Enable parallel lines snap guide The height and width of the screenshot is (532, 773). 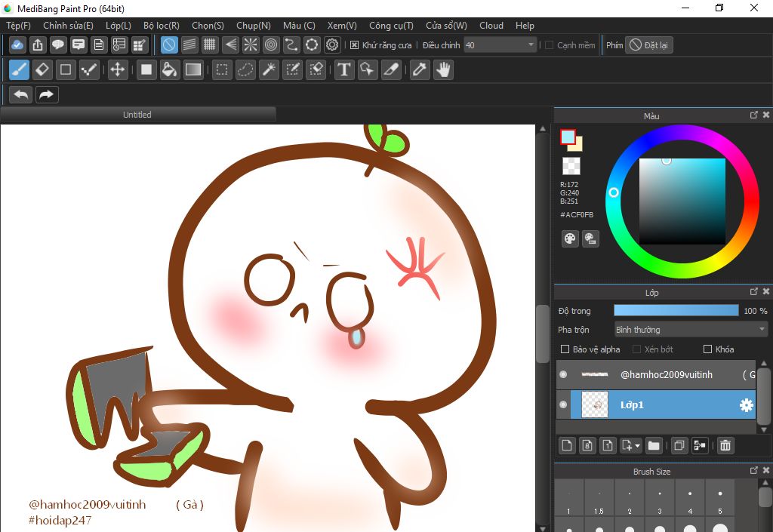click(189, 45)
